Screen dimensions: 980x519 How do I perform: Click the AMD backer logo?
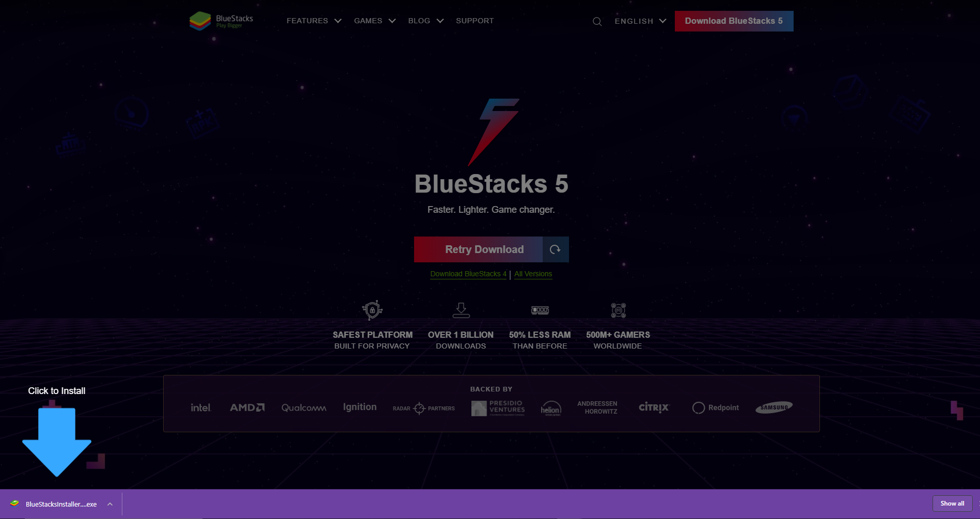(247, 407)
